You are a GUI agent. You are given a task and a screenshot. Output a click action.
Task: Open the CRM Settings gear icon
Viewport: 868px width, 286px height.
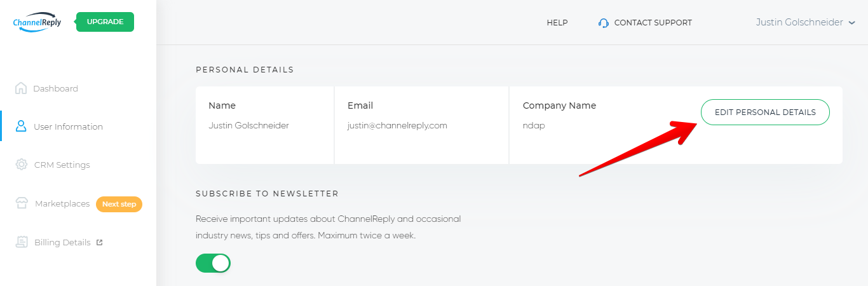pyautogui.click(x=22, y=165)
